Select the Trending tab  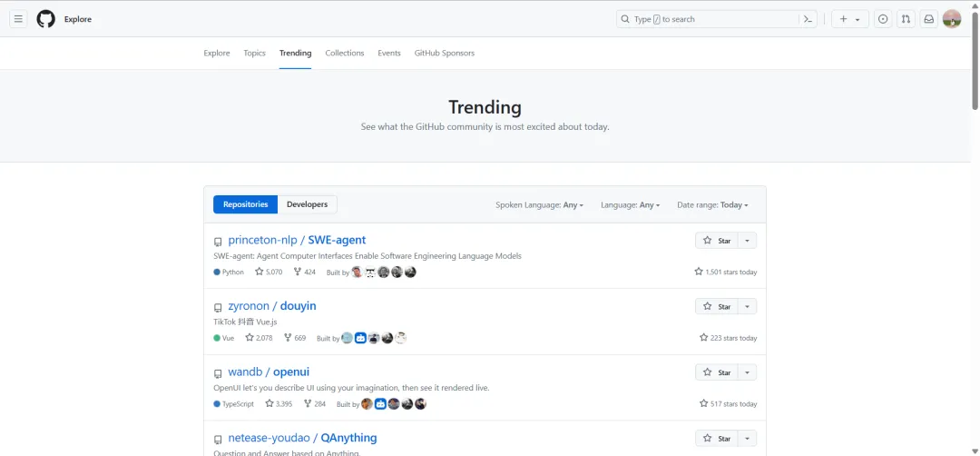(295, 54)
